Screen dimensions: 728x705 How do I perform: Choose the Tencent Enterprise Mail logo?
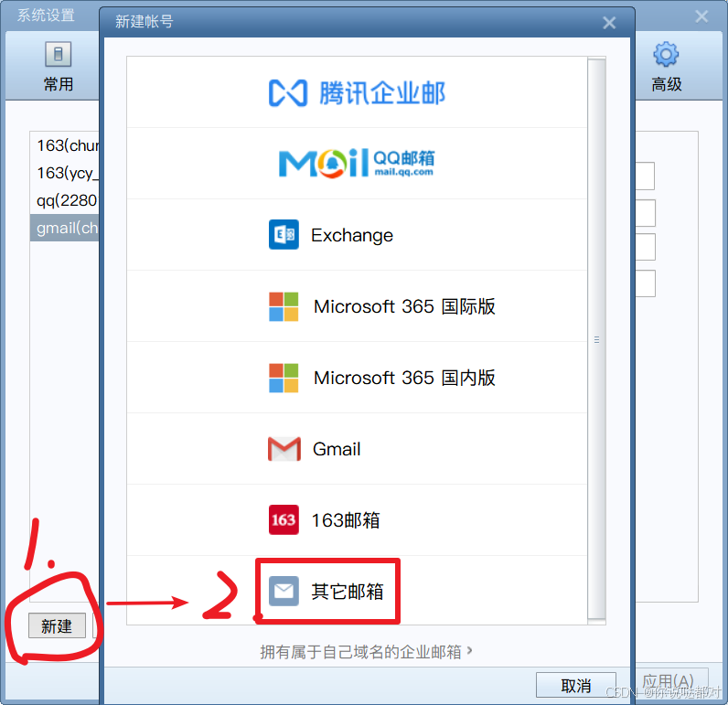tap(357, 93)
